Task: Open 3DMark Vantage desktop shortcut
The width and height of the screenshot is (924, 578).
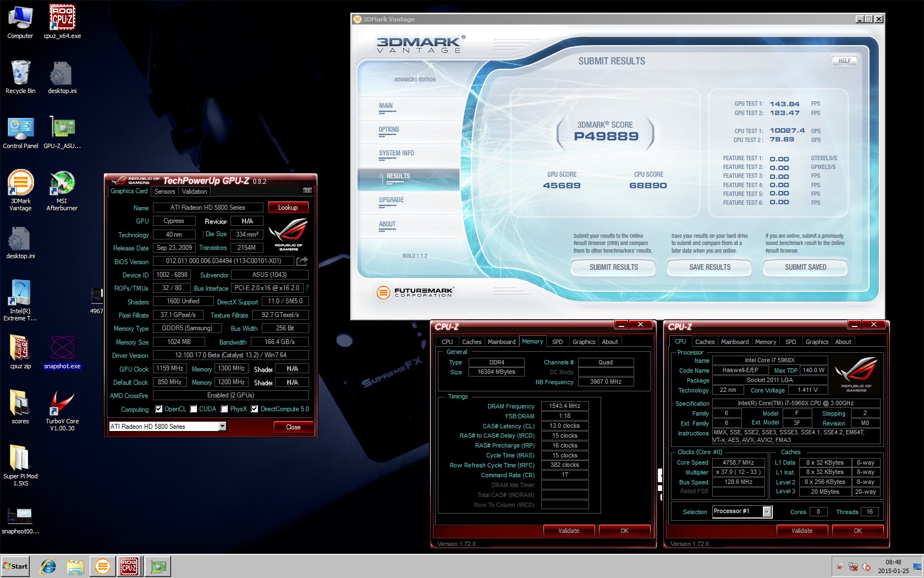Action: (20, 190)
